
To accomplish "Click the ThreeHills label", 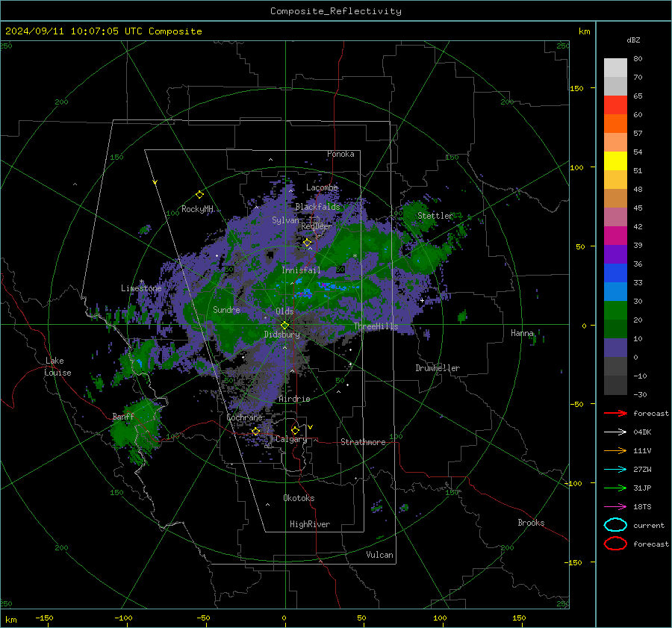I will 376,326.
